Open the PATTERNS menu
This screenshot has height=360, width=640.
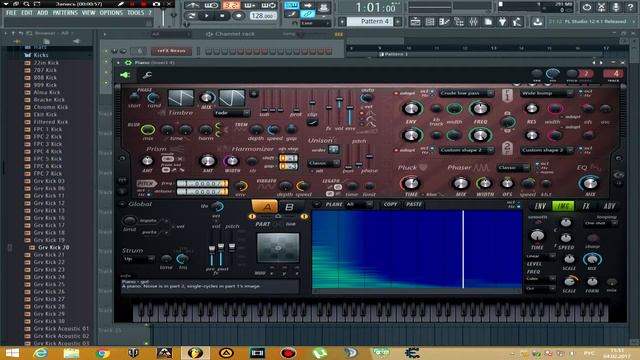65,13
